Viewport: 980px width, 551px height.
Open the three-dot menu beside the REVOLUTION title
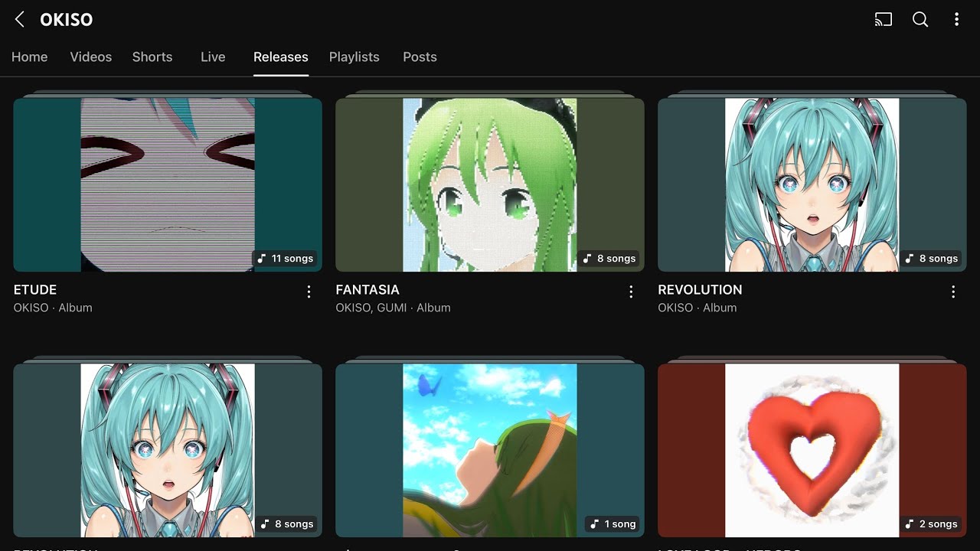click(x=953, y=292)
